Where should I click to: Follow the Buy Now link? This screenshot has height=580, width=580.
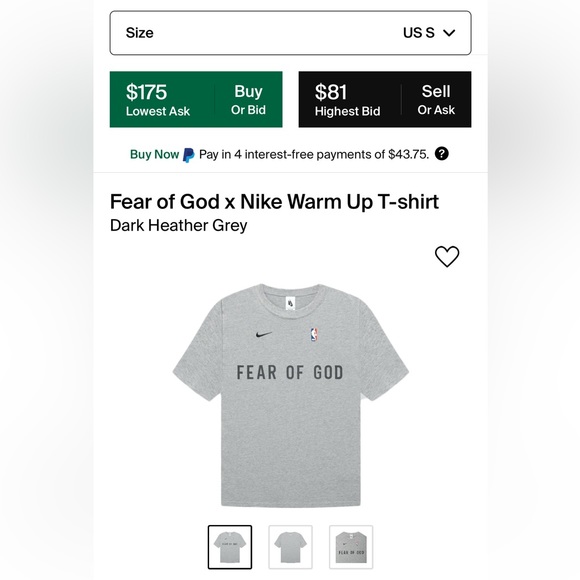pyautogui.click(x=154, y=154)
